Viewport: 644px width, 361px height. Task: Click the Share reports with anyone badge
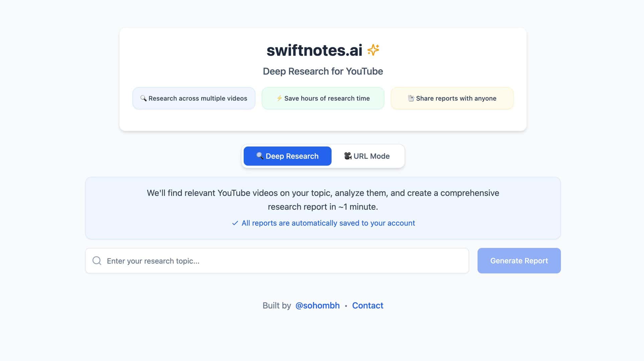452,98
